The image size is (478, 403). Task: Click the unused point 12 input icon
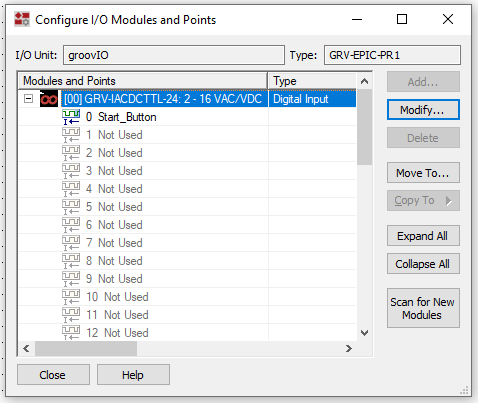[x=71, y=333]
